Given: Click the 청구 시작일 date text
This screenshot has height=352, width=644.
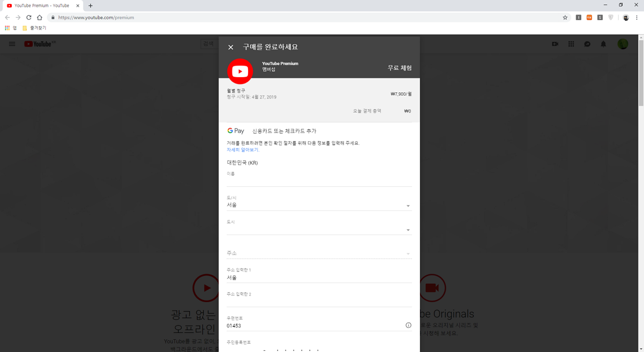Looking at the screenshot, I should (251, 97).
